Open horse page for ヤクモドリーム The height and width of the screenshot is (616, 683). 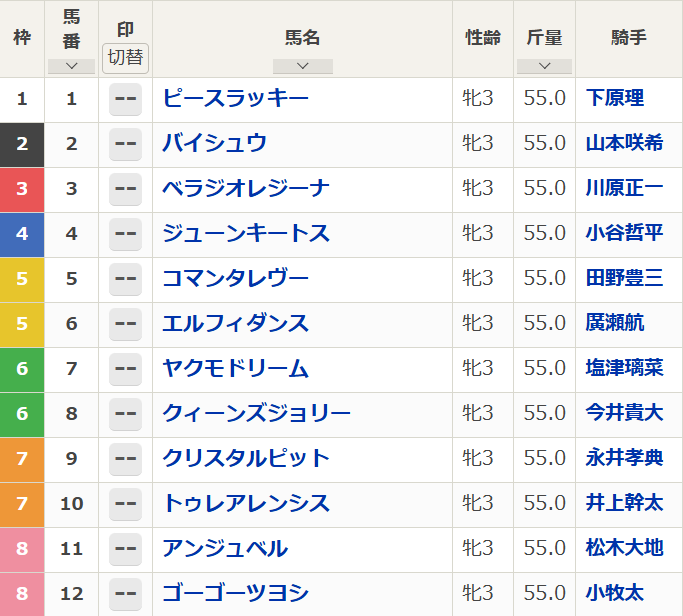(236, 368)
